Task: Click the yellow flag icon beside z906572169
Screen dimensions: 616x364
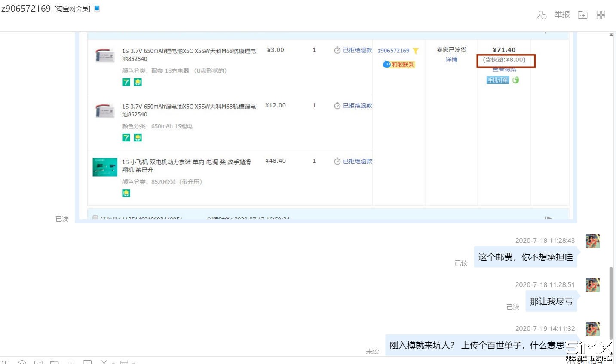Action: (x=416, y=51)
